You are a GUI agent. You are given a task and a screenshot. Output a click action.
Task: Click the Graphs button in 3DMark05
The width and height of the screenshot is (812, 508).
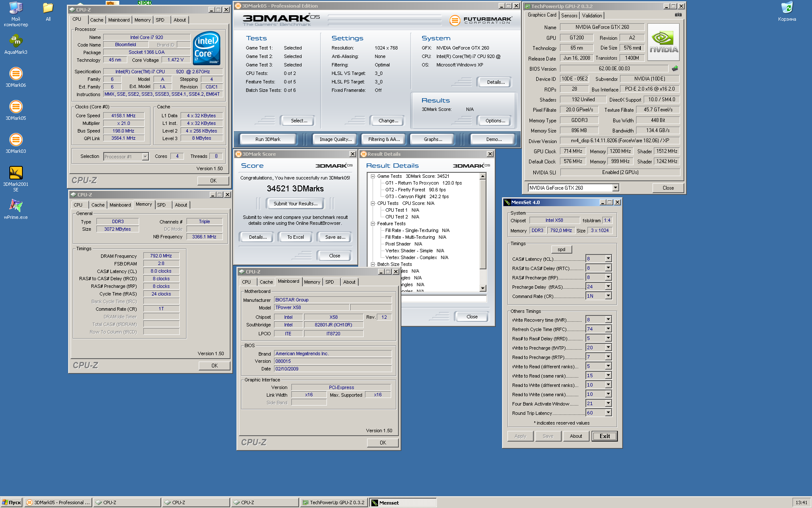[x=433, y=139]
